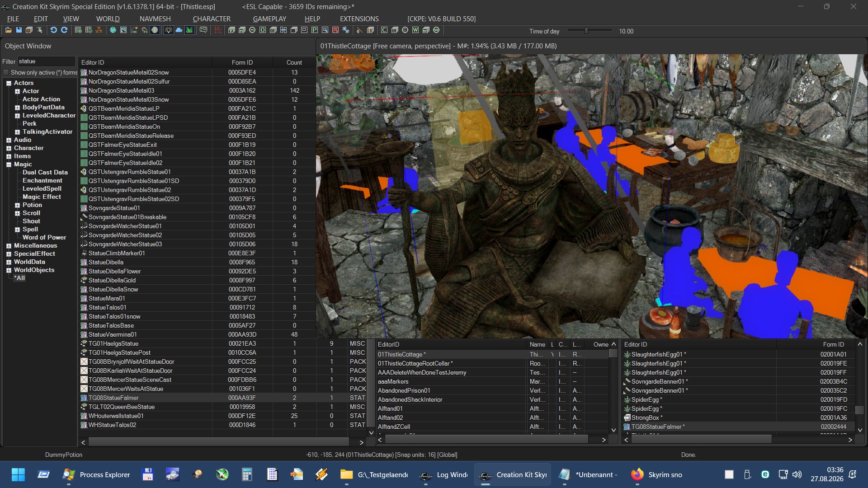Image resolution: width=868 pixels, height=488 pixels.
Task: Click the open plugin folder toolbar icon
Action: 8,30
